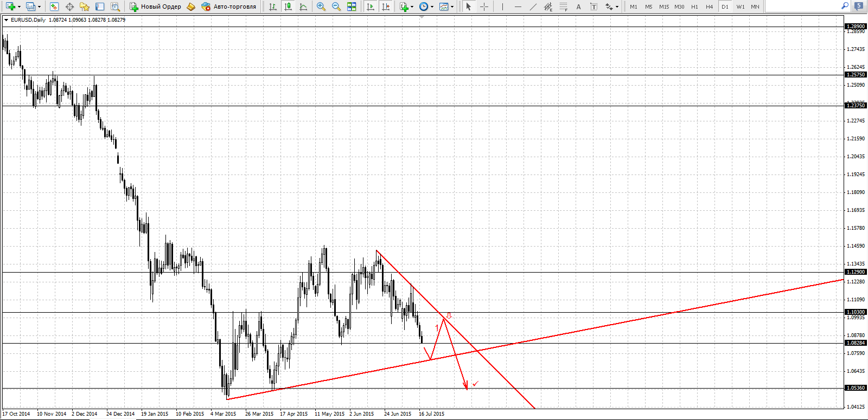
Task: Select the Text (A) drawing tool
Action: [579, 7]
